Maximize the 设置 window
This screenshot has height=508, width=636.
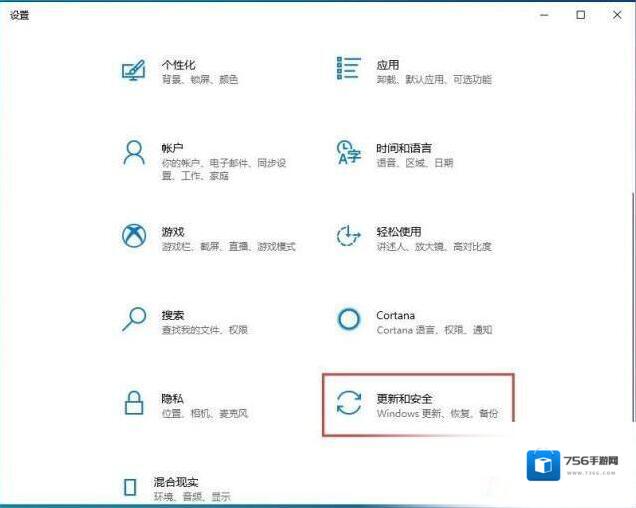pyautogui.click(x=581, y=15)
